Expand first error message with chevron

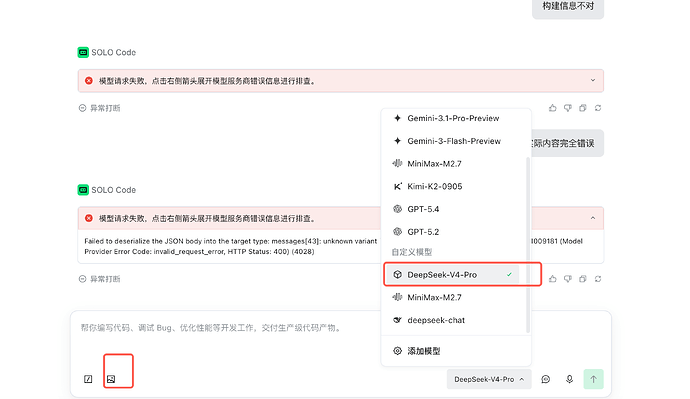coord(593,81)
